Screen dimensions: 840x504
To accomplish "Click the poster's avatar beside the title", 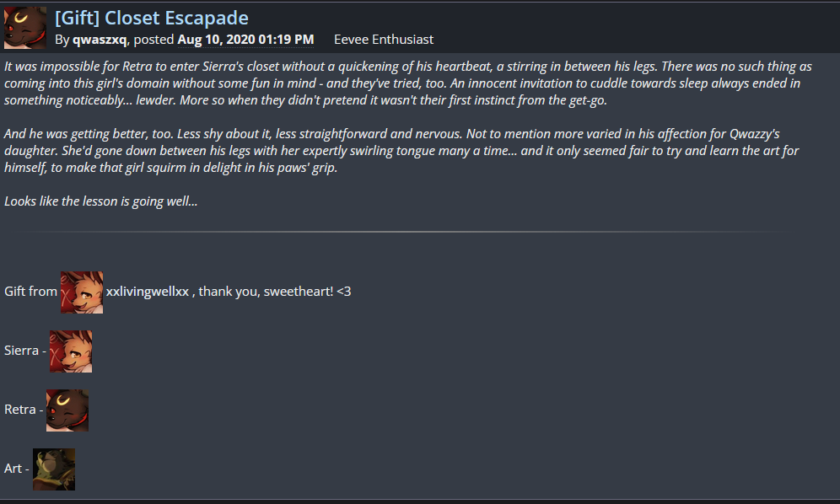I will [25, 28].
